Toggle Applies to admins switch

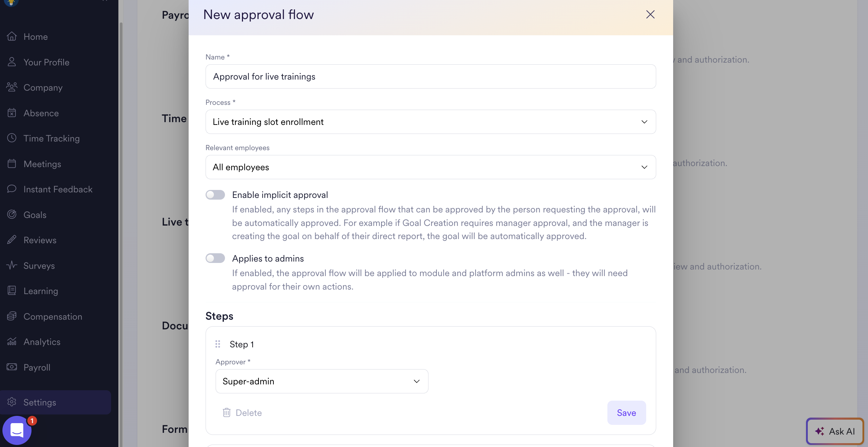tap(215, 258)
